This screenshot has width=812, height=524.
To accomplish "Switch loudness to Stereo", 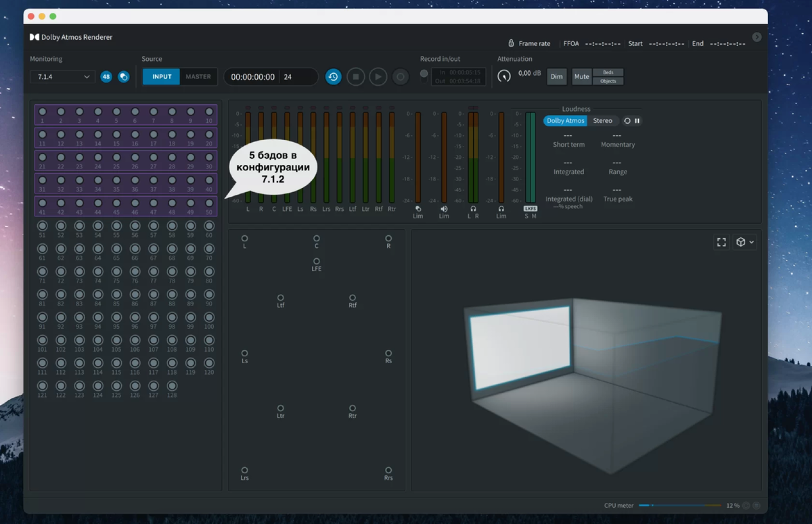I will click(x=602, y=121).
